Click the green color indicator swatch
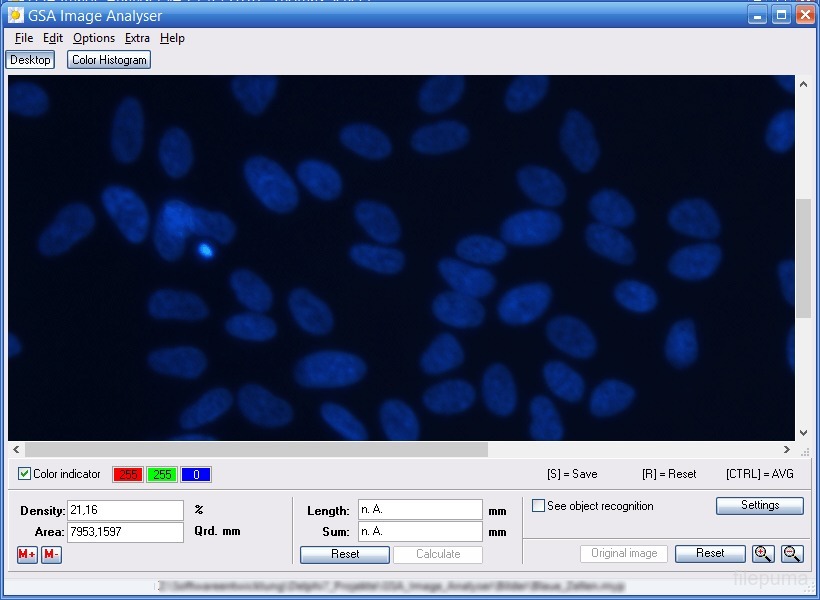This screenshot has width=820, height=600. (162, 475)
